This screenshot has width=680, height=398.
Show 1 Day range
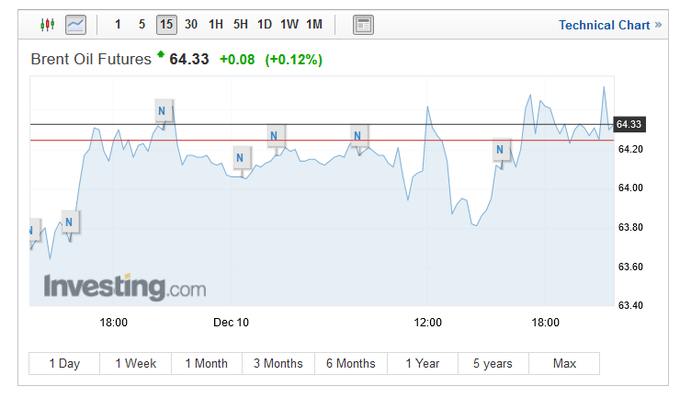(64, 363)
